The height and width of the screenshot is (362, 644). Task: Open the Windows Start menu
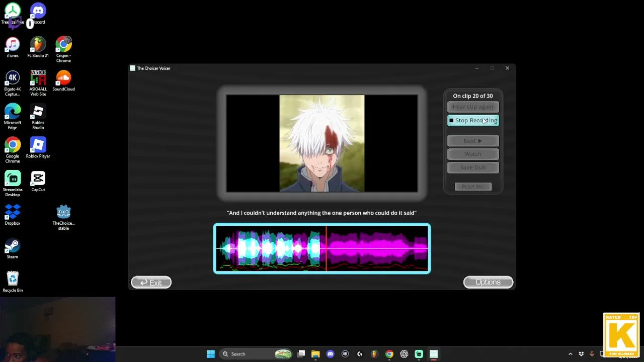[211, 354]
